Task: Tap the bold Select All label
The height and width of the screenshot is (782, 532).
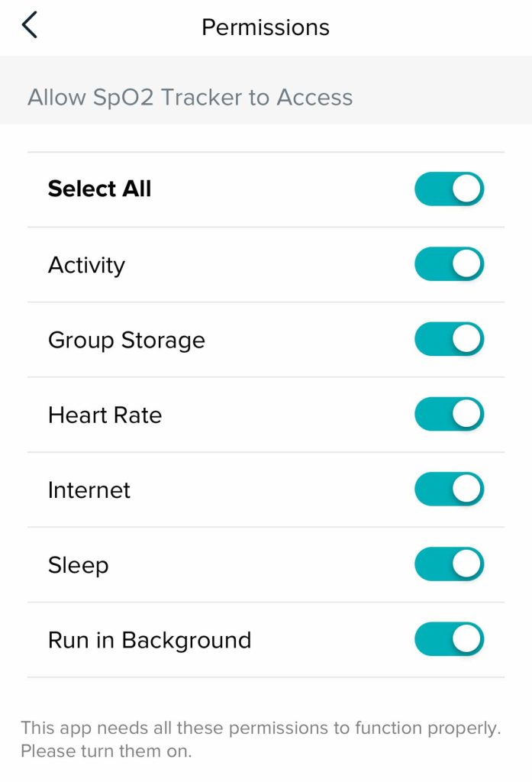Action: 99,189
